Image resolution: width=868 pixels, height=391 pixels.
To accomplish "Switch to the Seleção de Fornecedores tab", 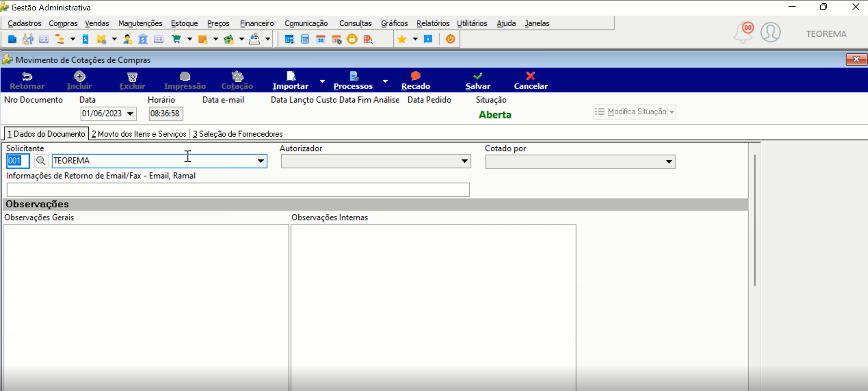I will tap(238, 134).
